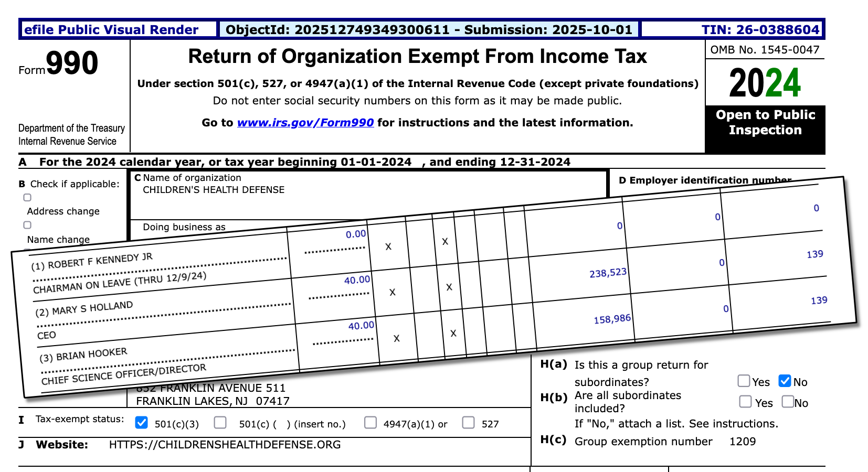Click the TIN: 26-0388604 header text
This screenshot has height=472, width=868.
pos(760,30)
